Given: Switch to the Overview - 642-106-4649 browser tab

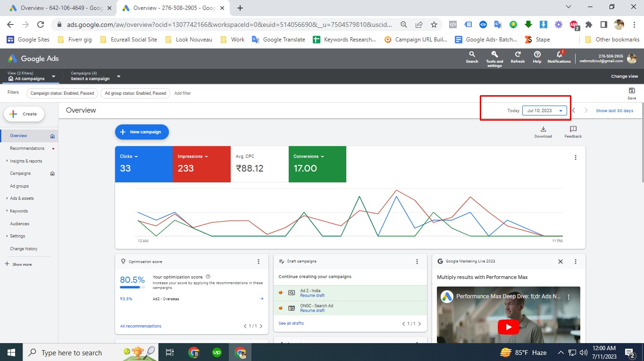Looking at the screenshot, I should (x=60, y=8).
